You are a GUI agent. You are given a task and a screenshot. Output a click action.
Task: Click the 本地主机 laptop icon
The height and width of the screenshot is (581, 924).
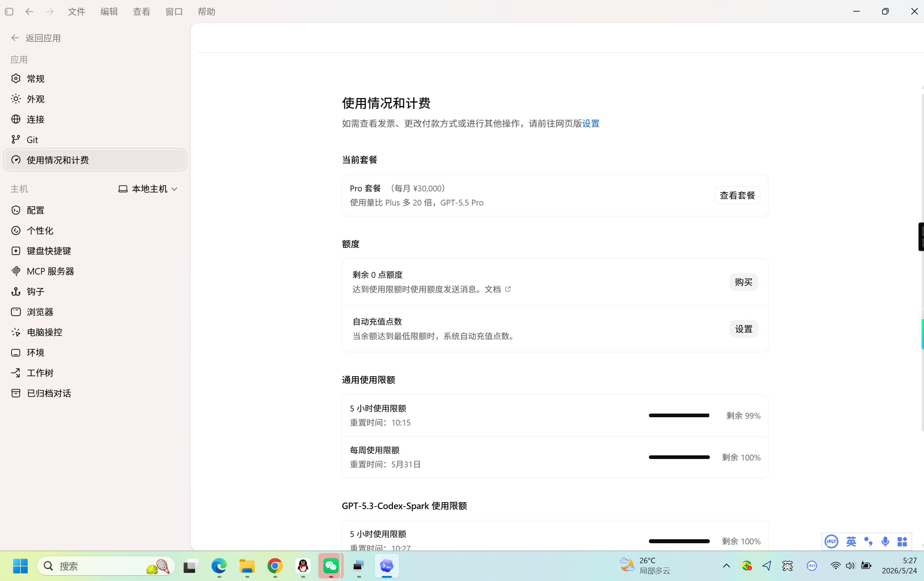(x=123, y=189)
